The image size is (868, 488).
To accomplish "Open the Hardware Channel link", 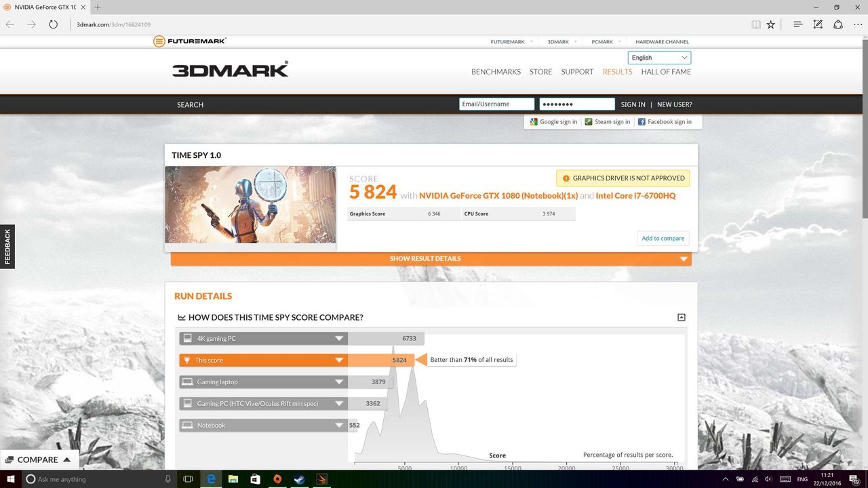I will tap(662, 42).
